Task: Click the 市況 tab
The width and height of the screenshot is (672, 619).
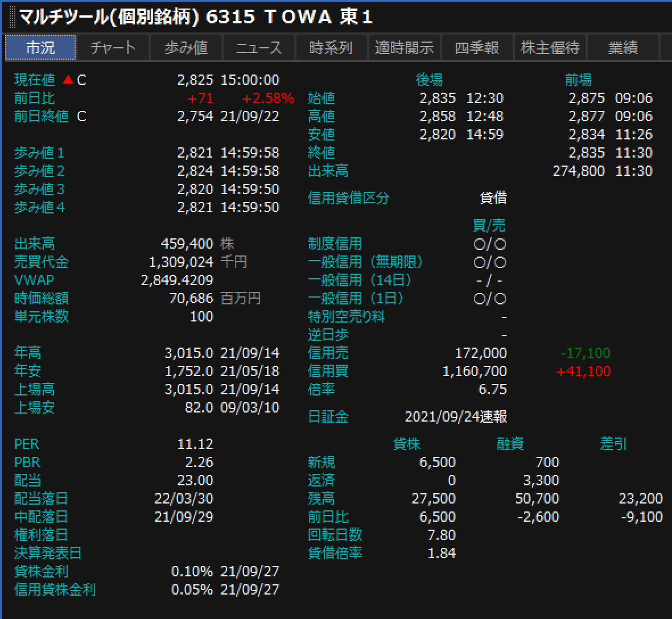Action: 40,48
